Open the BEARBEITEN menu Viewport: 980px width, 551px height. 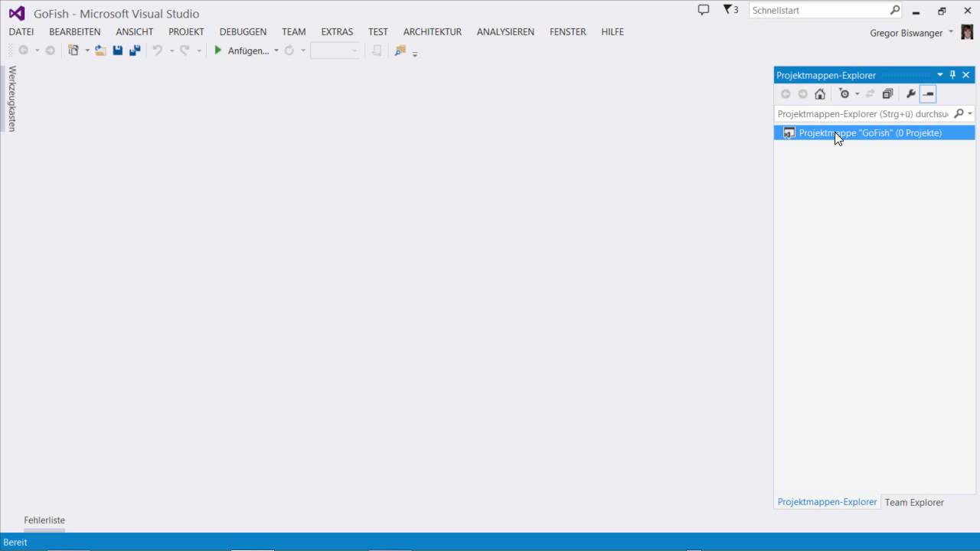(75, 31)
